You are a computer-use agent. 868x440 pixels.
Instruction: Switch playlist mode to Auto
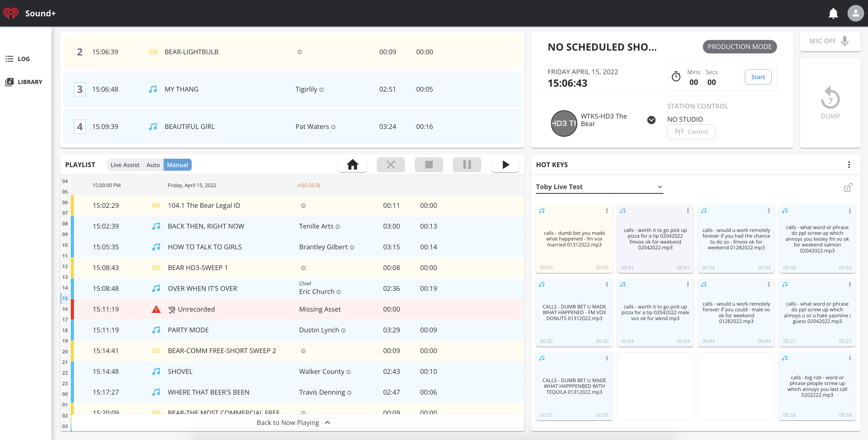coord(153,165)
